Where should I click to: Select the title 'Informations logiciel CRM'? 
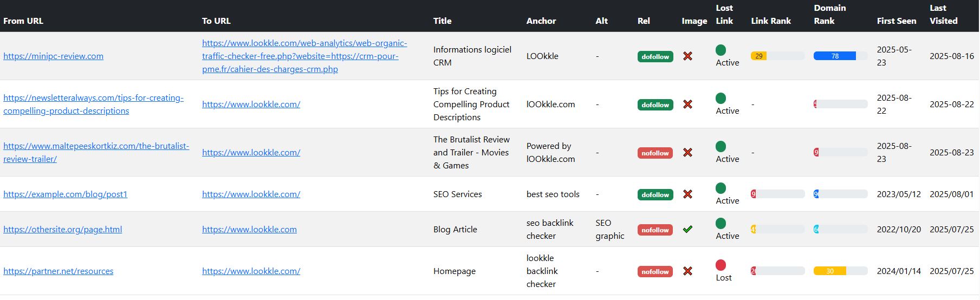[x=472, y=56]
